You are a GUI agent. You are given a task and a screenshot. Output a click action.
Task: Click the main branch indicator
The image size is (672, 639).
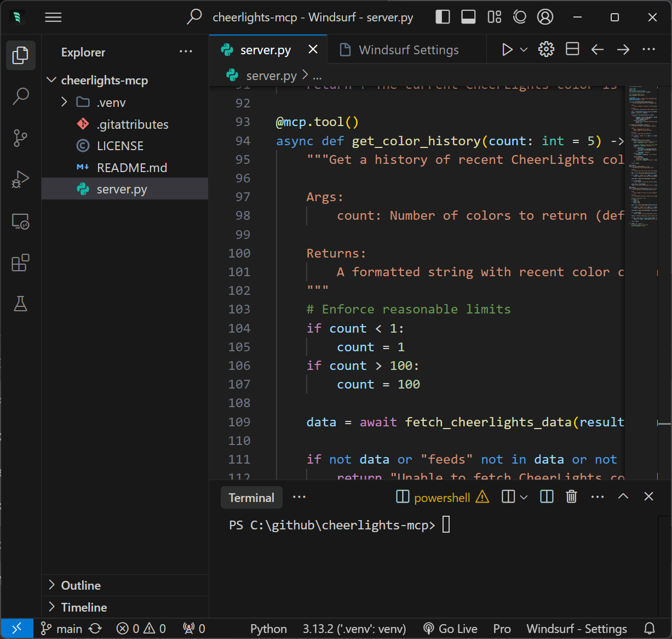click(62, 629)
